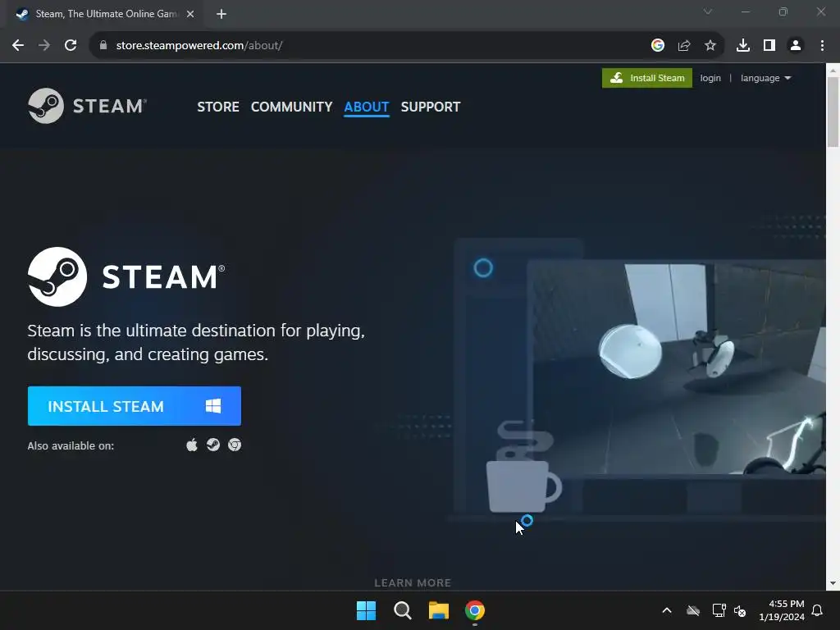Open the taskbar search
Screen dimensions: 840x630
(x=402, y=610)
